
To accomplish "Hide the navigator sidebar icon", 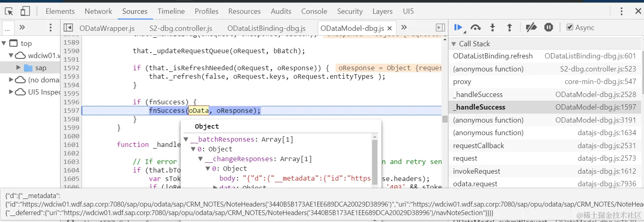I will (68, 28).
